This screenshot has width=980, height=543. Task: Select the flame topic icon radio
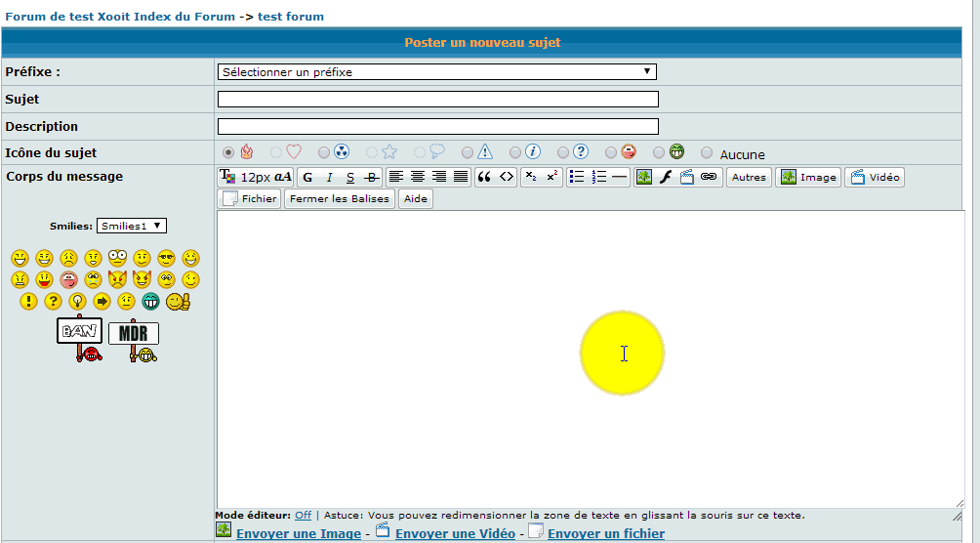coord(228,152)
